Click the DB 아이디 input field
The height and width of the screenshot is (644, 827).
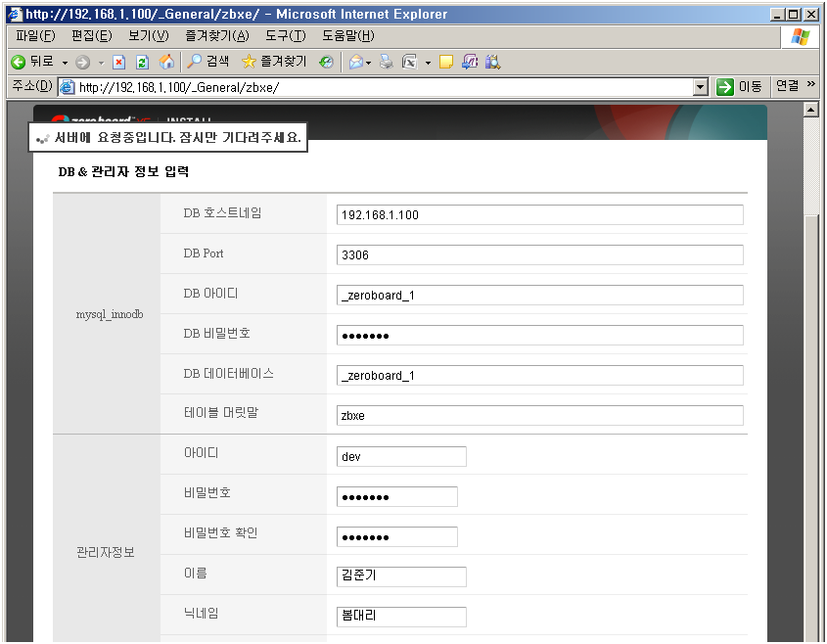tap(539, 295)
